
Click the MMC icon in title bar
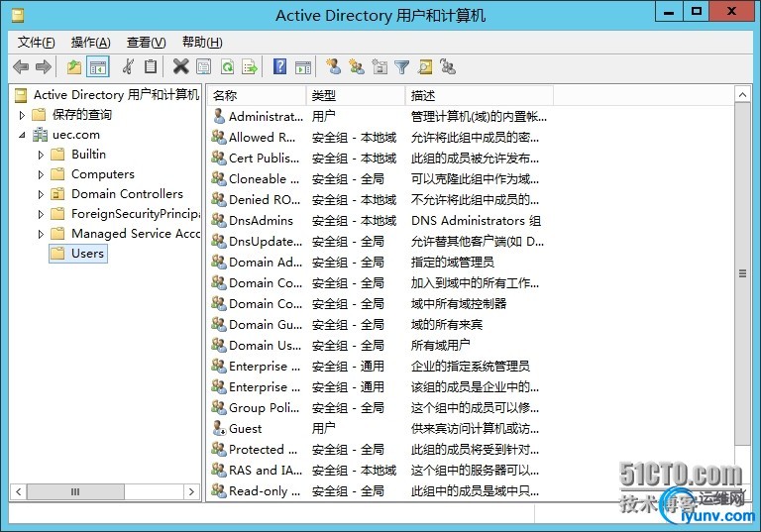pyautogui.click(x=18, y=16)
